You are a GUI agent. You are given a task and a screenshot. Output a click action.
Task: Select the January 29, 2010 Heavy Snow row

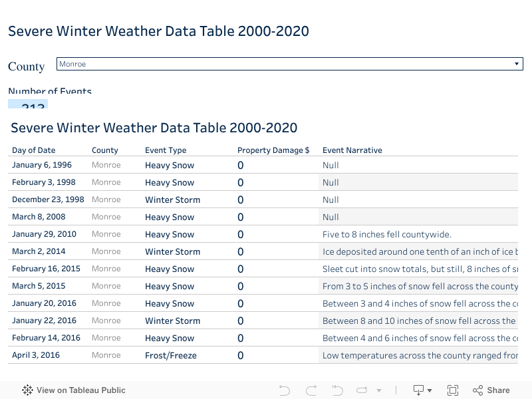[170, 234]
